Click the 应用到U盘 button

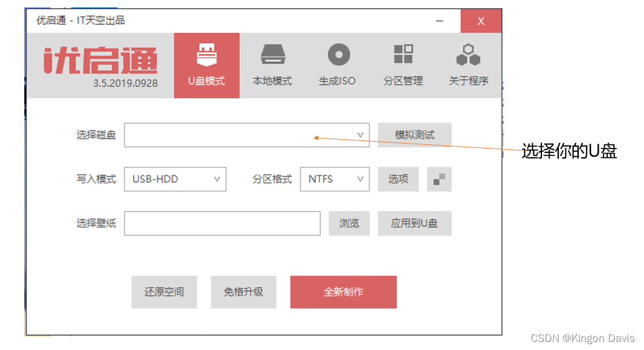[x=414, y=223]
